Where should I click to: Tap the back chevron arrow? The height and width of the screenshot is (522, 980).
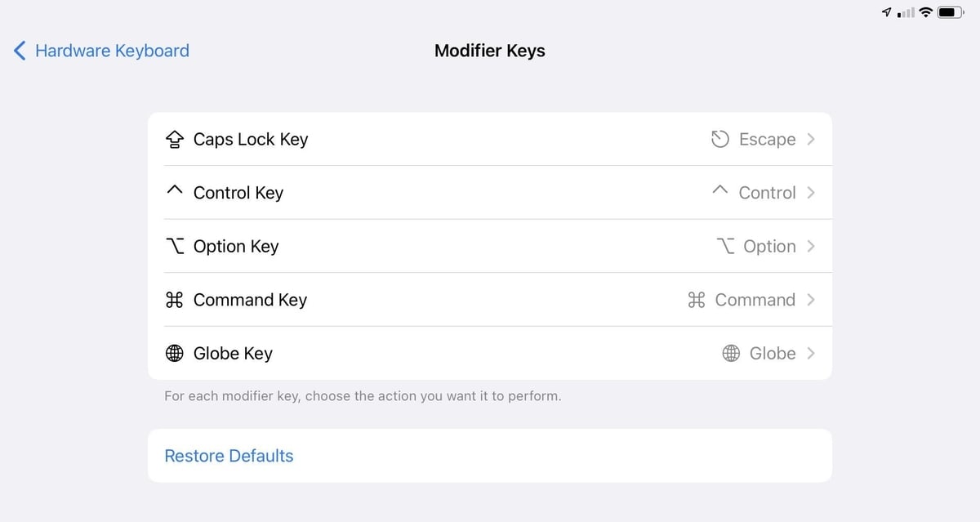(x=20, y=51)
